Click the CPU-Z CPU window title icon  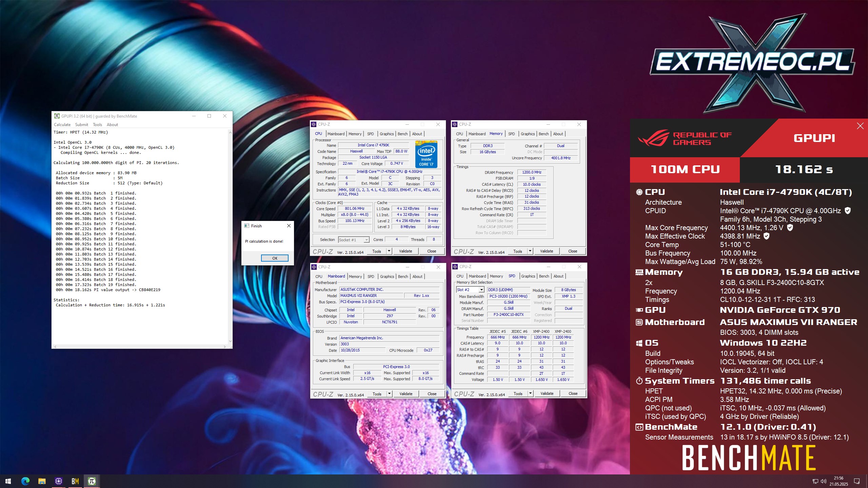point(314,124)
